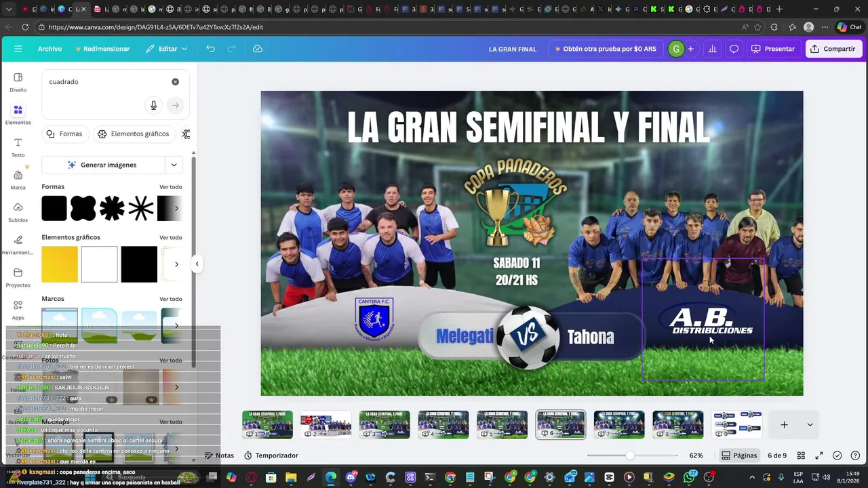Expand the Generar imágenes dropdown arrow
The height and width of the screenshot is (488, 868).
click(x=174, y=165)
